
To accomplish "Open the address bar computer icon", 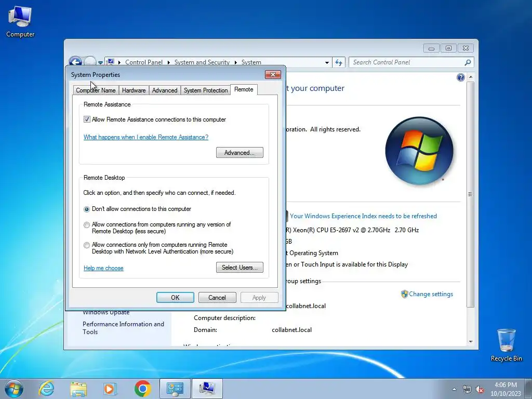I will (x=111, y=62).
